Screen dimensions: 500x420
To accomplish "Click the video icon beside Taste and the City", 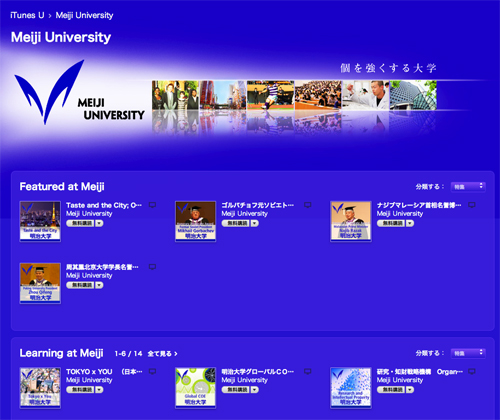I will 152,205.
